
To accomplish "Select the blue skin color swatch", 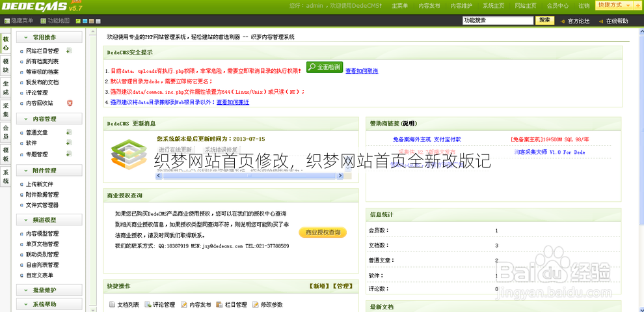I will [x=85, y=21].
